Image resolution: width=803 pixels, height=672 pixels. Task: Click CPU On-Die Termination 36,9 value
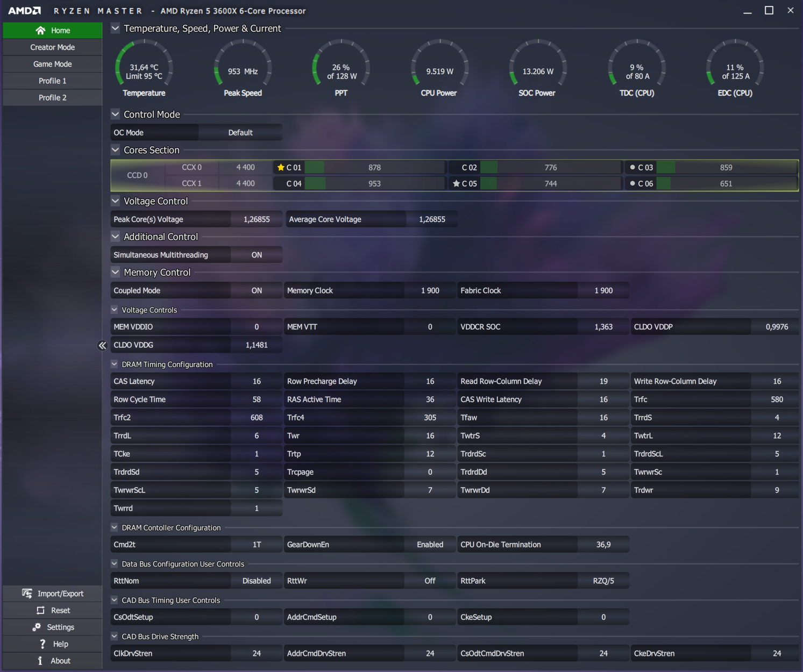pyautogui.click(x=603, y=545)
